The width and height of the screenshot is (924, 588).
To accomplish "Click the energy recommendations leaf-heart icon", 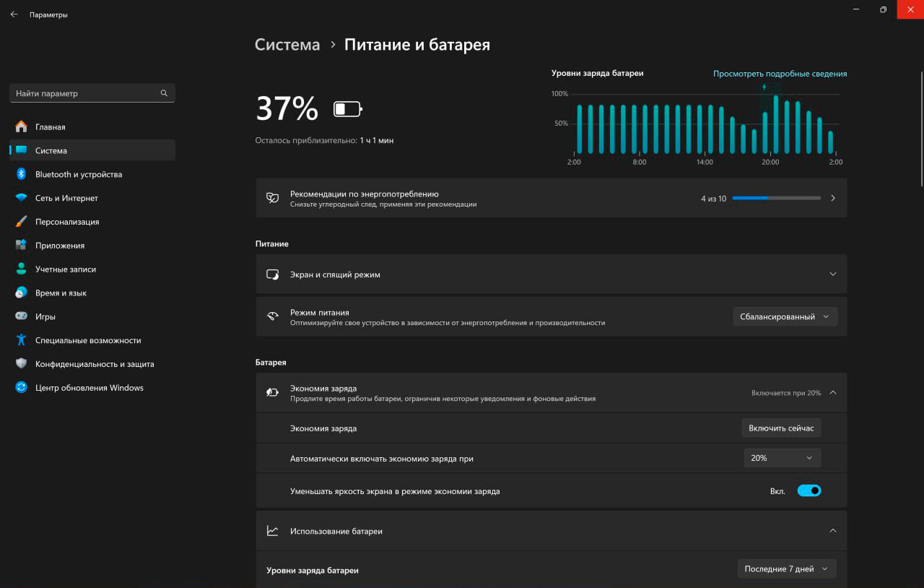I will click(x=273, y=198).
